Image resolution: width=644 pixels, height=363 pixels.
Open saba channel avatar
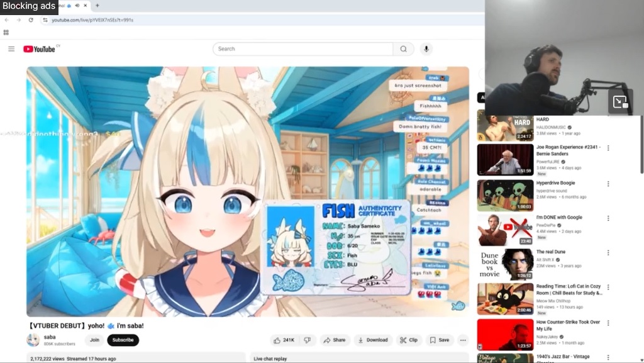point(33,340)
